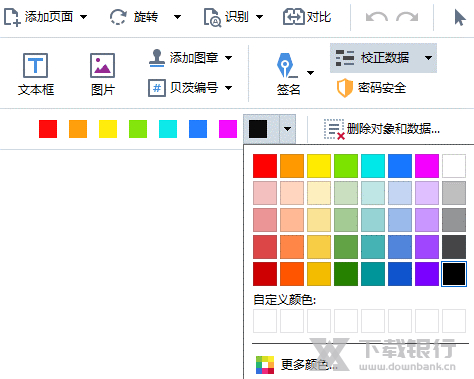
Task: Pick the magenta quick color in toolbar
Action: [x=228, y=129]
